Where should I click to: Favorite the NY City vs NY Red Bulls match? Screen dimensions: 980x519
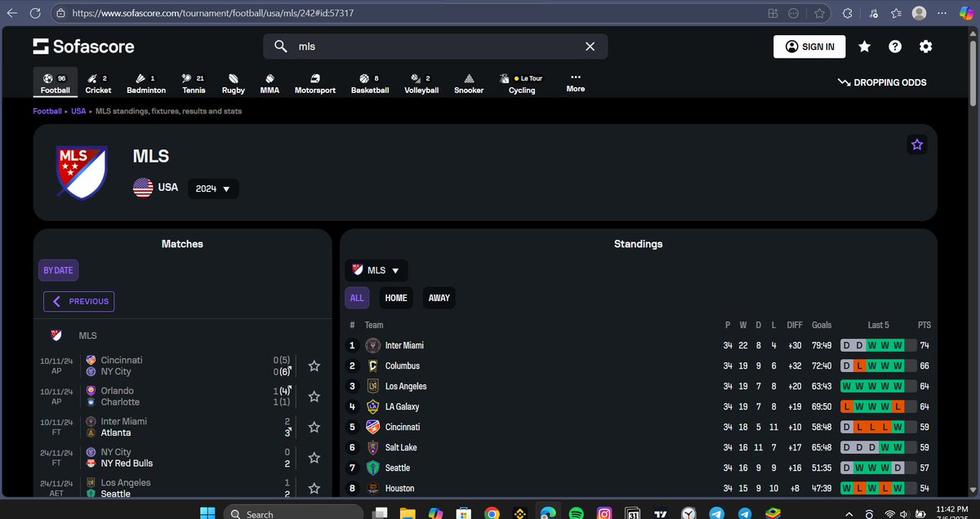click(x=314, y=458)
